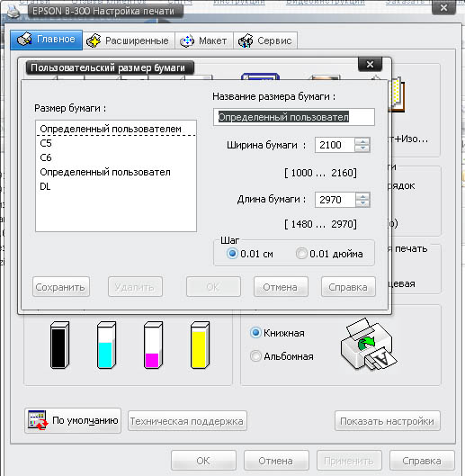Click the Сервис tab tools icon
This screenshot has width=465, height=476.
pos(246,40)
